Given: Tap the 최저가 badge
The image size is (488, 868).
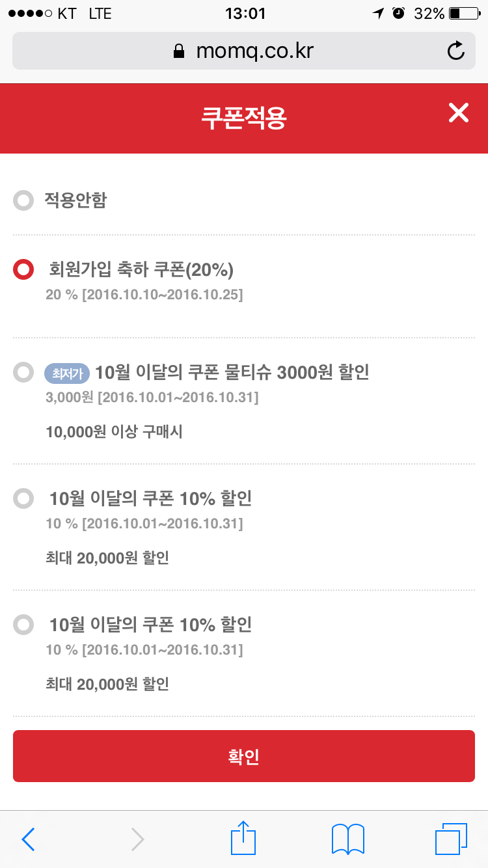Looking at the screenshot, I should [67, 373].
